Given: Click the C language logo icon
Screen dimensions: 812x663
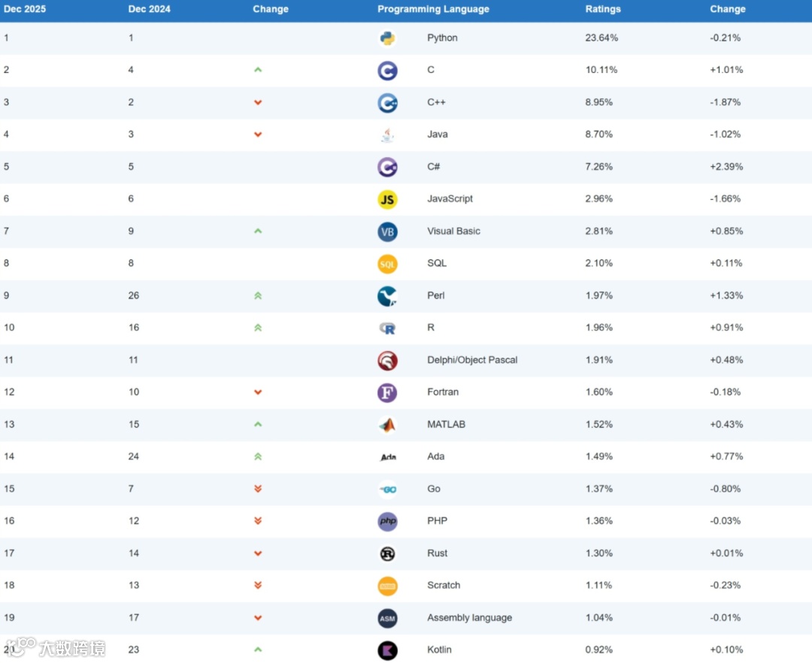Looking at the screenshot, I should pyautogui.click(x=387, y=71).
